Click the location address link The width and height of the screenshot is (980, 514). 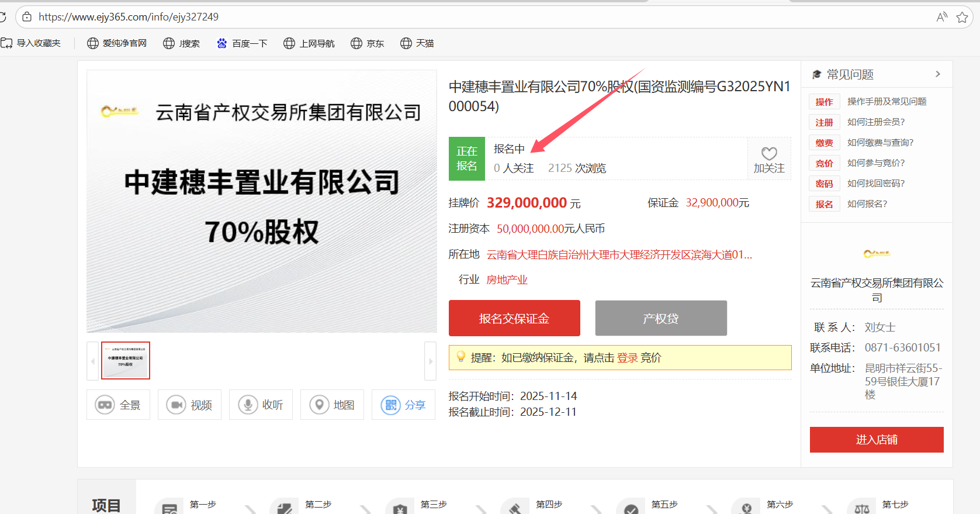[x=619, y=255]
